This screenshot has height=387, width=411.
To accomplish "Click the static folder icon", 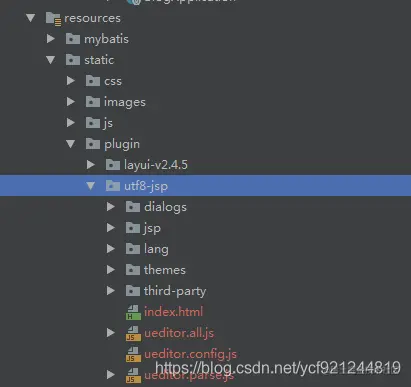I will click(73, 60).
